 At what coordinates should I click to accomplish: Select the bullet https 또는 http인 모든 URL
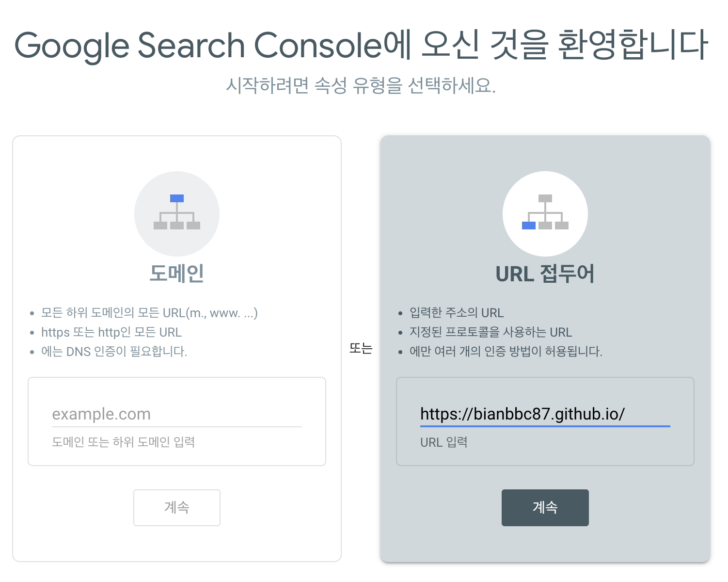(x=111, y=332)
